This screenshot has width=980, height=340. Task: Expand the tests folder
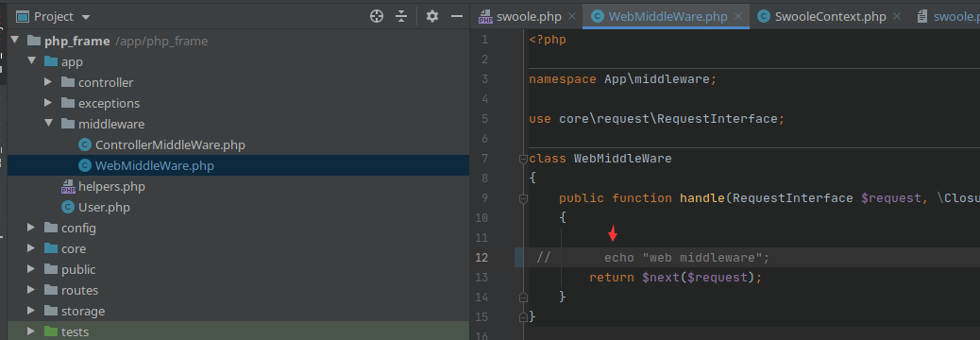32,331
